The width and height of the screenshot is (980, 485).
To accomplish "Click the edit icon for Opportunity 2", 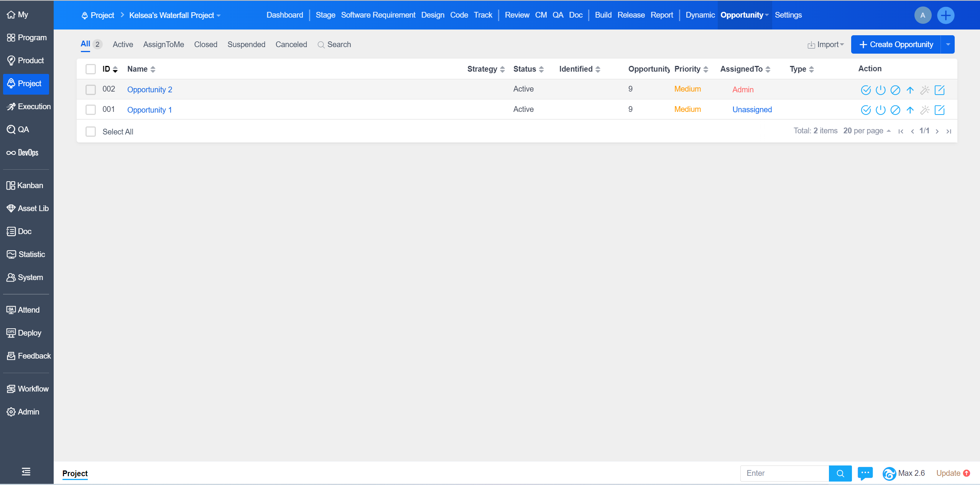I will tap(939, 90).
